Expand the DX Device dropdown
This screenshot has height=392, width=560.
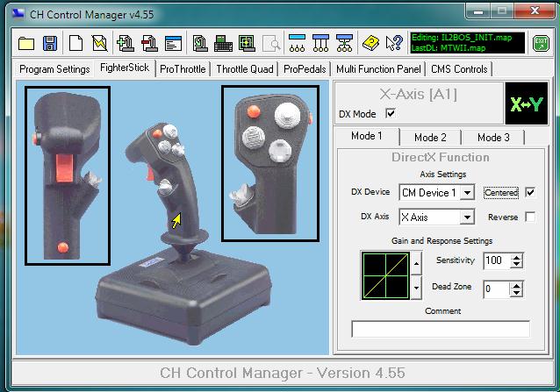[x=467, y=193]
